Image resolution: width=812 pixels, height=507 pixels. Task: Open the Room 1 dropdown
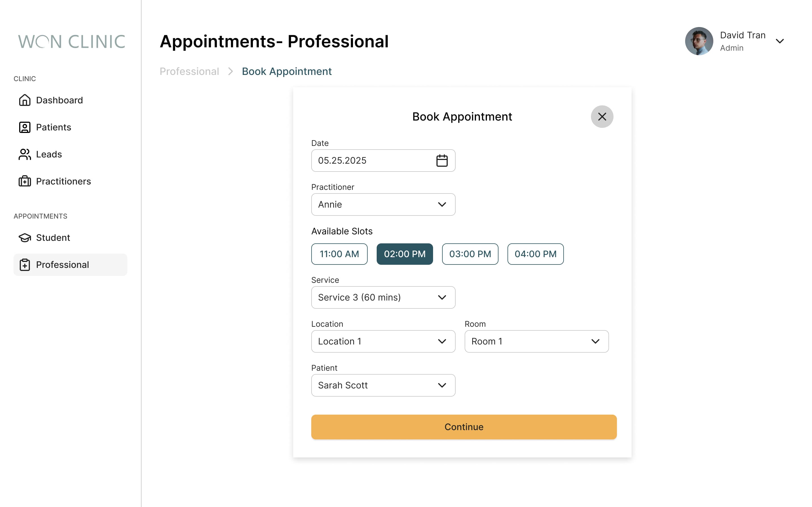pyautogui.click(x=536, y=341)
